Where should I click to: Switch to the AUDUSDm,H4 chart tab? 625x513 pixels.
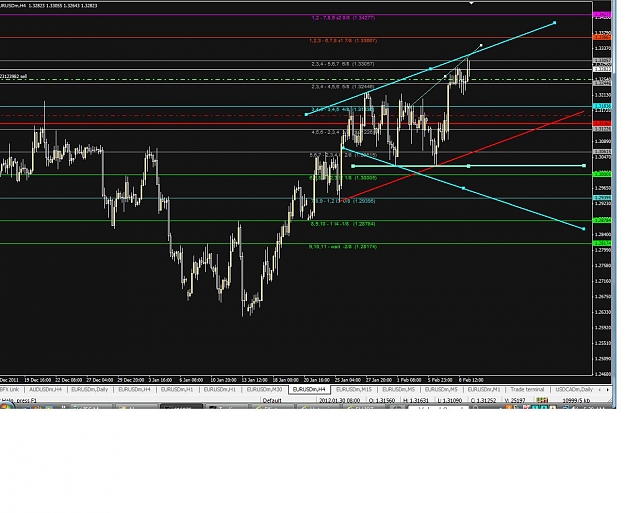tap(45, 389)
